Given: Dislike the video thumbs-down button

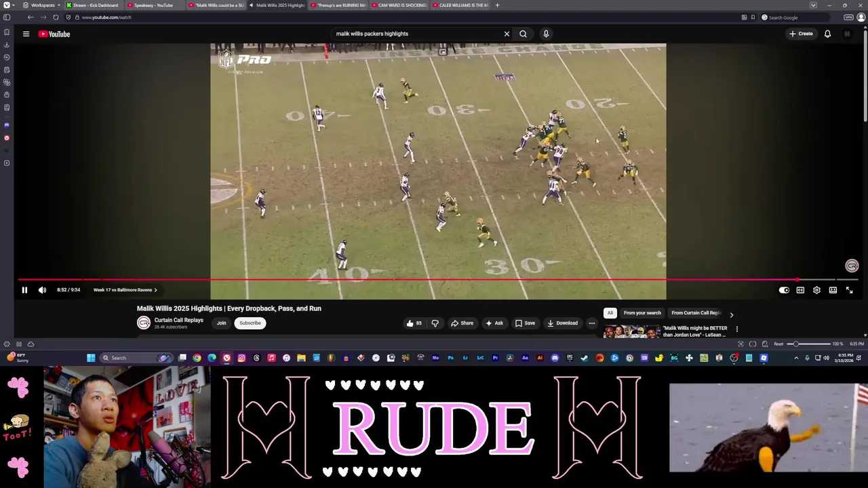Looking at the screenshot, I should [435, 323].
